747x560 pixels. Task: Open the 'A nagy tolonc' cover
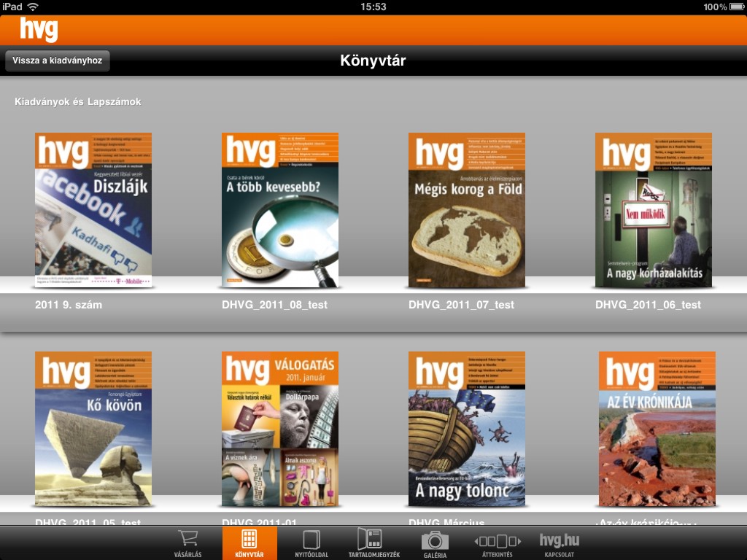point(467,429)
